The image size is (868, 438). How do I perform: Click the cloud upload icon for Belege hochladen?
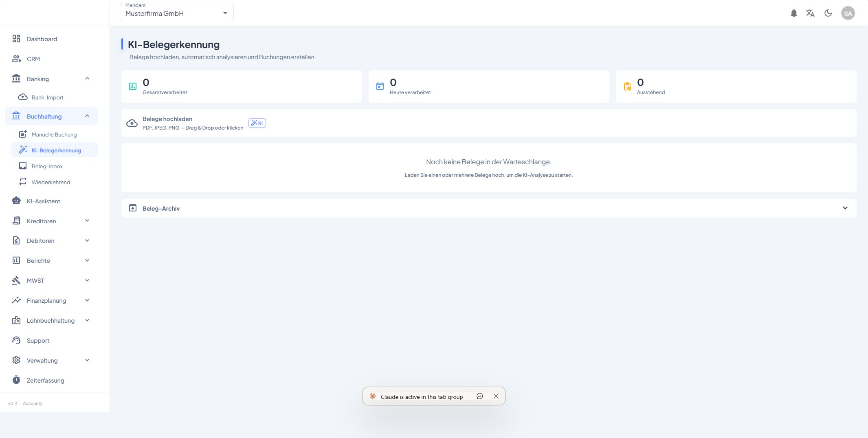132,123
